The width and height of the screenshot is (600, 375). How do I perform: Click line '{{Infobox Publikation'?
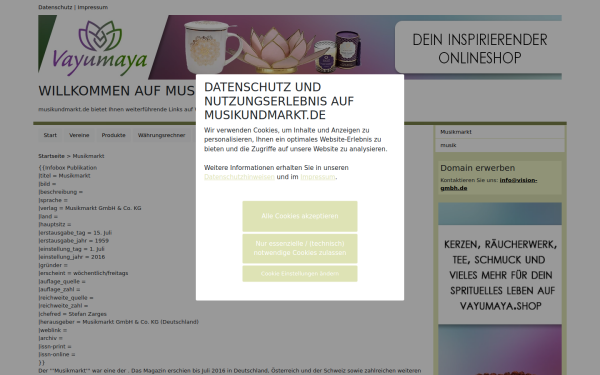click(x=68, y=168)
